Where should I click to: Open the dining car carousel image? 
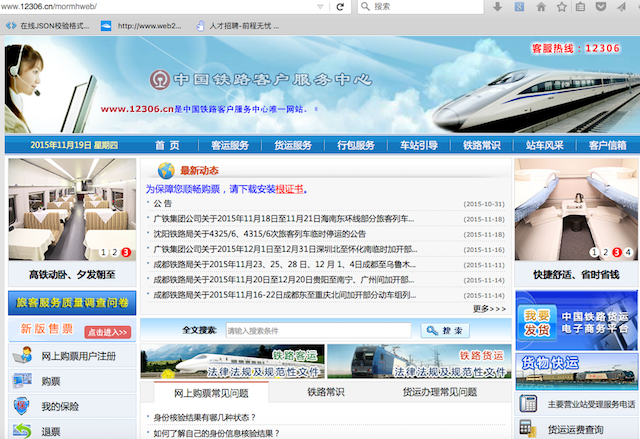pos(72,209)
